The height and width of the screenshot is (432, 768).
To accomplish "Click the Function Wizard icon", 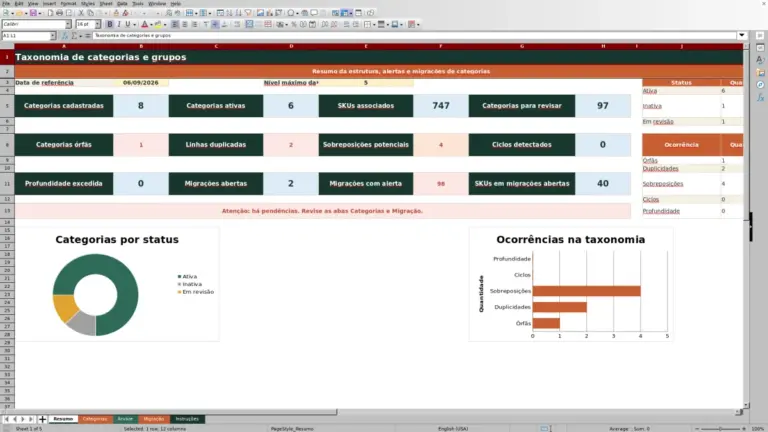I will click(65, 36).
